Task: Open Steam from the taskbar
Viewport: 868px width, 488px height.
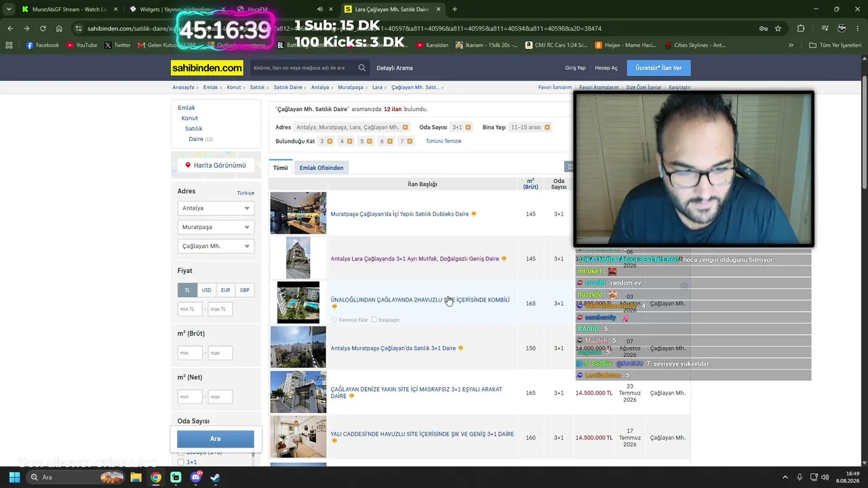Action: click(215, 477)
